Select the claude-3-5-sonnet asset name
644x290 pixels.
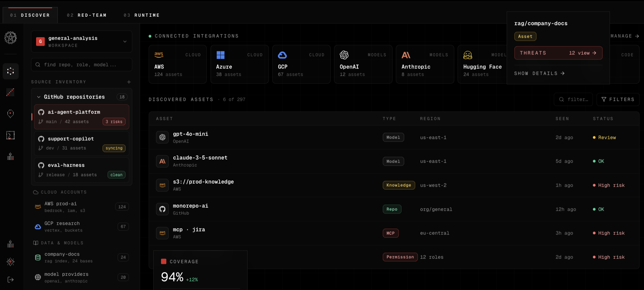[x=200, y=158]
